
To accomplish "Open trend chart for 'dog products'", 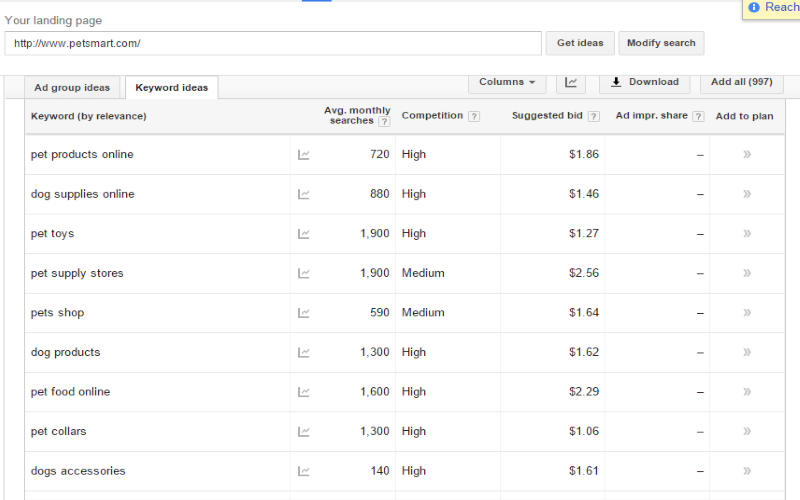I will pyautogui.click(x=304, y=353).
